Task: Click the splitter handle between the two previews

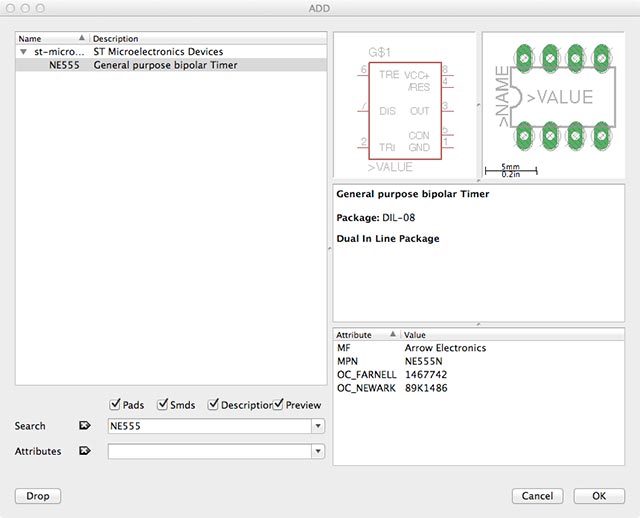Action: (478, 104)
